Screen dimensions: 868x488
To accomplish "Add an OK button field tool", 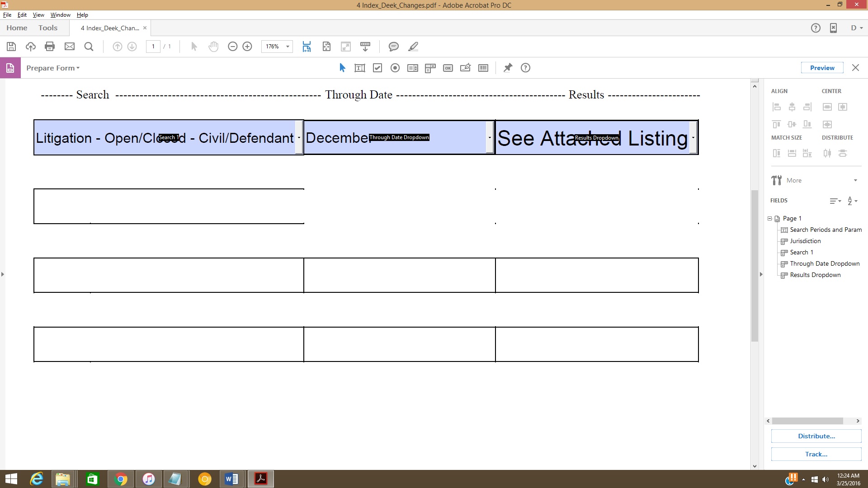I will point(448,68).
